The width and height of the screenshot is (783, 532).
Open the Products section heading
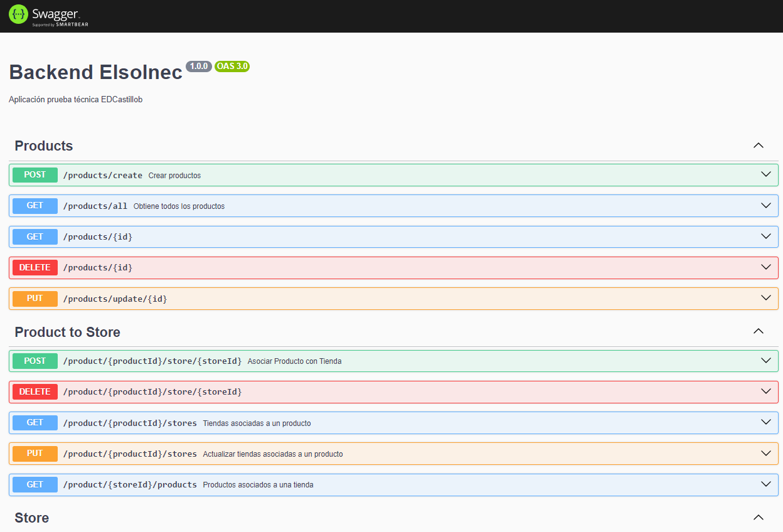tap(44, 146)
